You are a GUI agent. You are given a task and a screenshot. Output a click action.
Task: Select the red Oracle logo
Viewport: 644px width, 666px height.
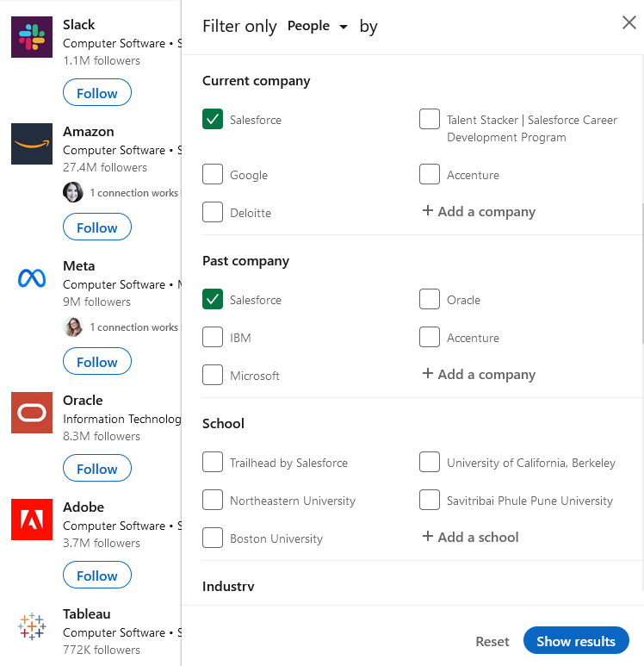pos(32,413)
